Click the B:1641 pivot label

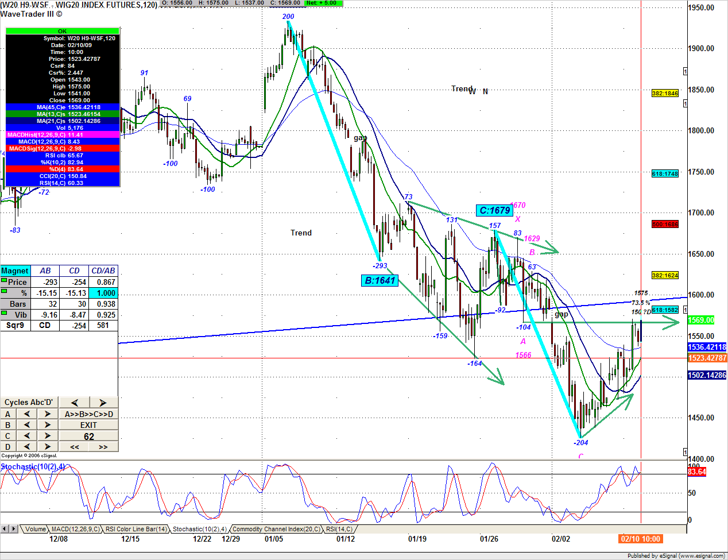click(380, 280)
